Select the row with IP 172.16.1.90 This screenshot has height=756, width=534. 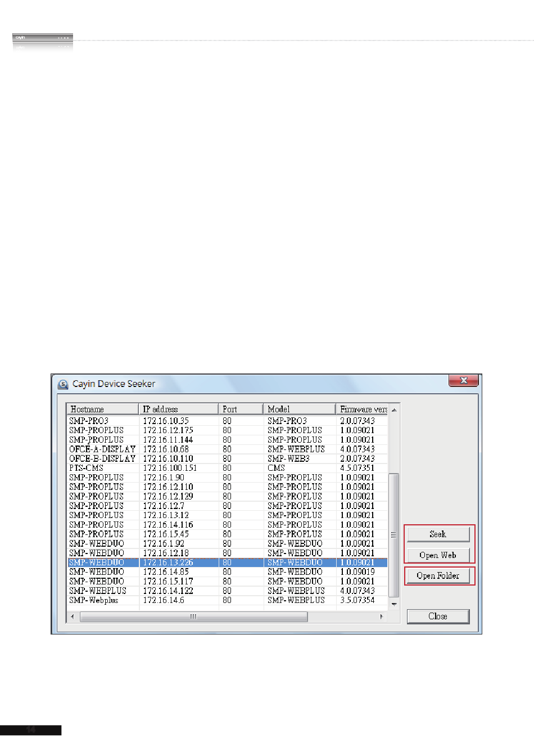(x=227, y=478)
